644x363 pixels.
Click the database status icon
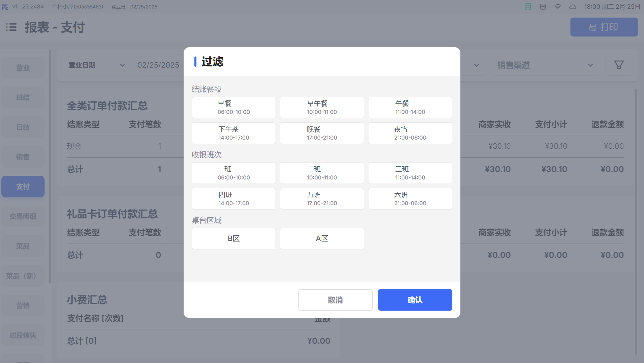[543, 7]
